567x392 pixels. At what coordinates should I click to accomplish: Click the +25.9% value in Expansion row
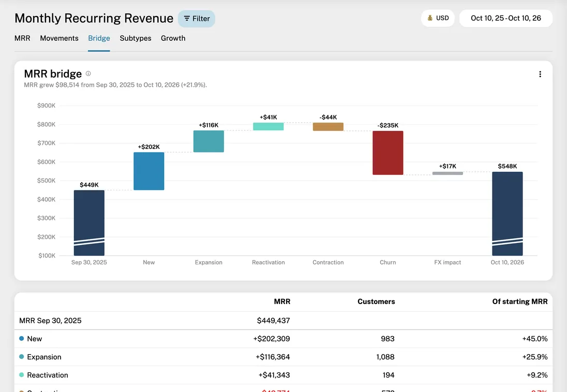(x=535, y=357)
